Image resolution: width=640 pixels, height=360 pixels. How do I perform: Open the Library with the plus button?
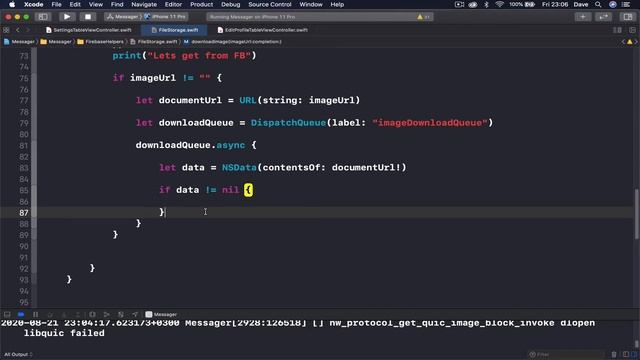click(x=582, y=17)
